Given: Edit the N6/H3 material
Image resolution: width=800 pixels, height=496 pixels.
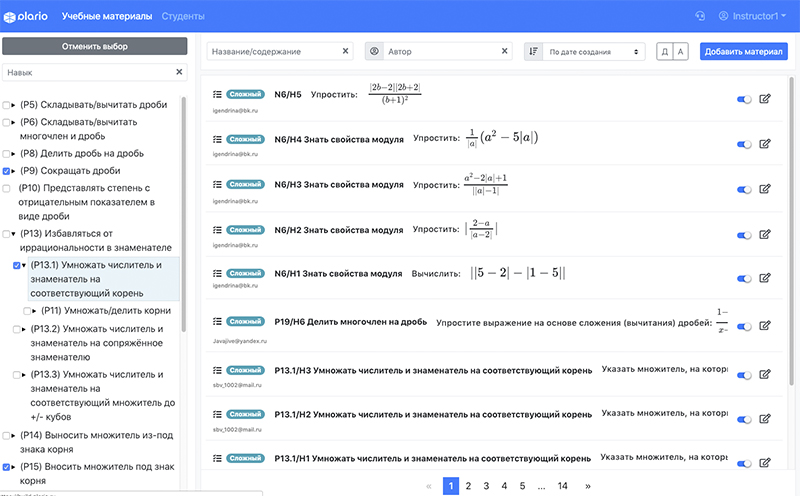Looking at the screenshot, I should [764, 189].
